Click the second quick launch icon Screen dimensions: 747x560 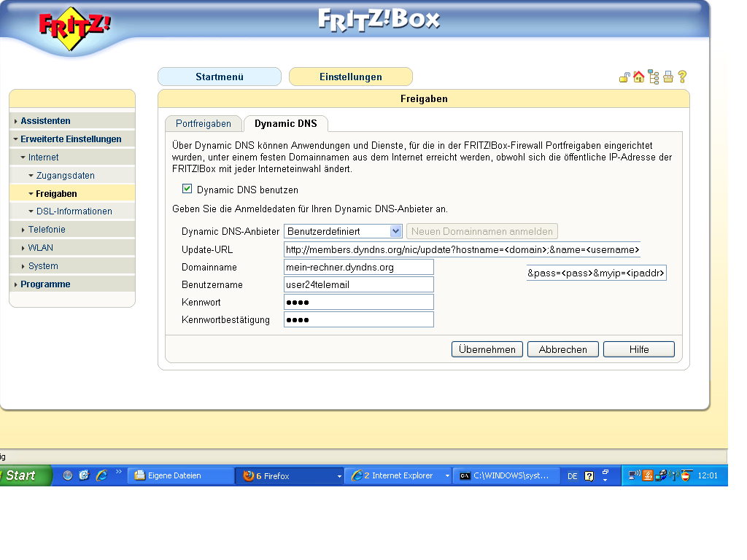coord(84,475)
